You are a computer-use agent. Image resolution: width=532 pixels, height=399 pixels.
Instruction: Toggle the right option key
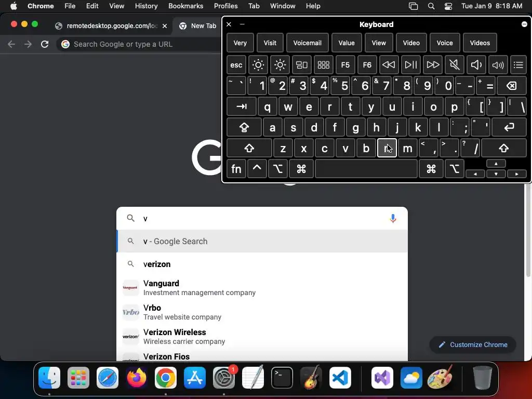[x=454, y=169]
